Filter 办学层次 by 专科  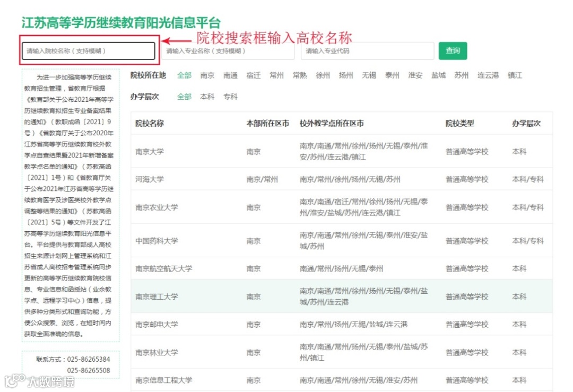230,97
